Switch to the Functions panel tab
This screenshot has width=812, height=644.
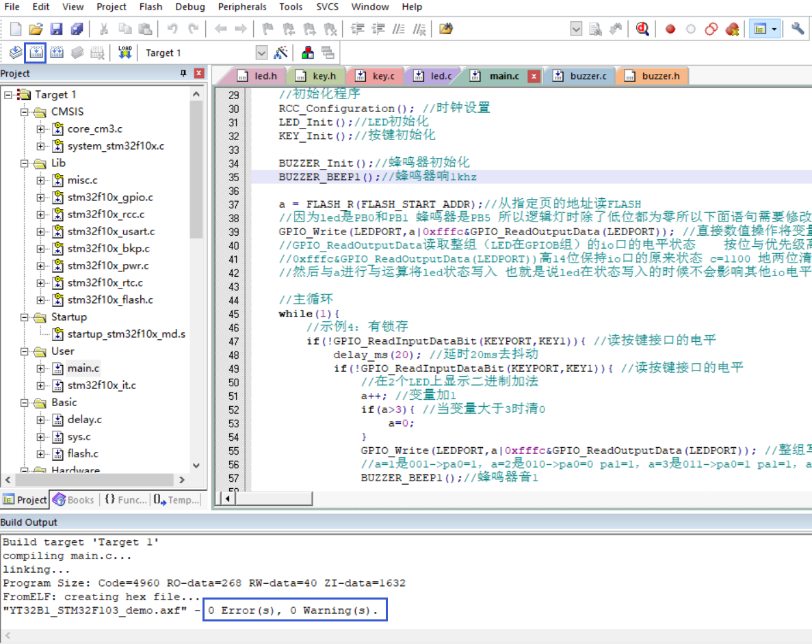click(126, 500)
